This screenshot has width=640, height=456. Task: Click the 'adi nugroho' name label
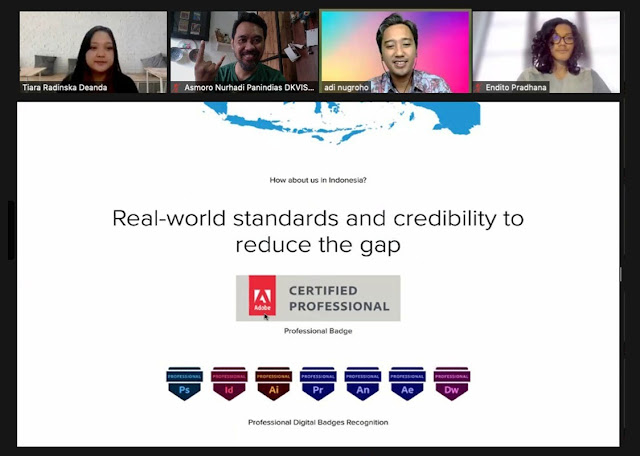point(346,87)
